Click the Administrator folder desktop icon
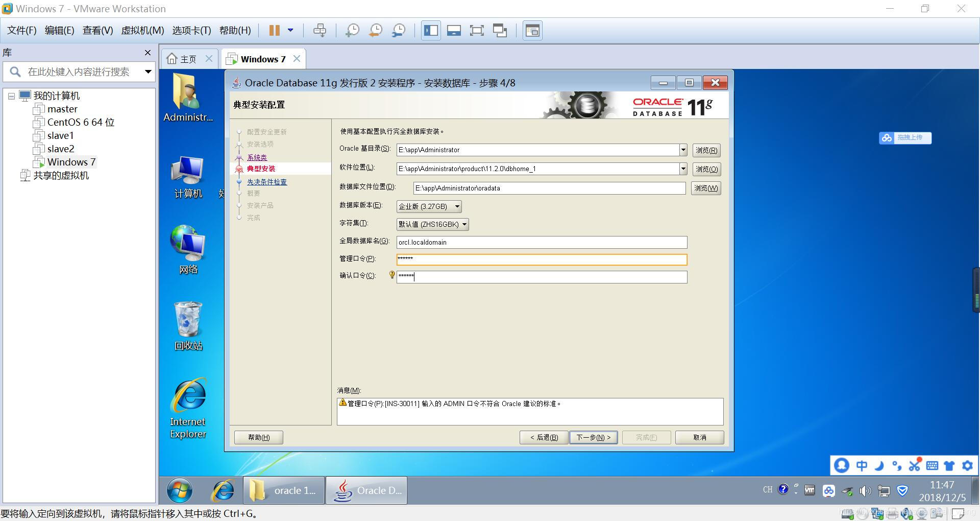This screenshot has width=980, height=521. click(188, 98)
